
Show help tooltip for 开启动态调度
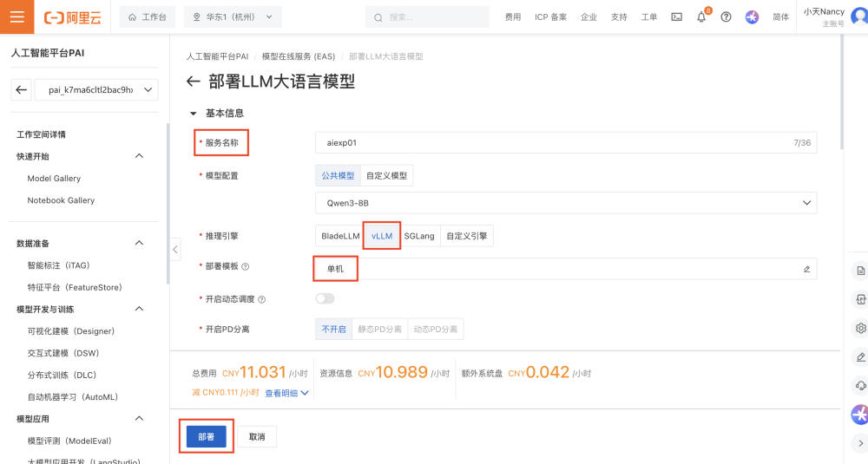pos(262,299)
